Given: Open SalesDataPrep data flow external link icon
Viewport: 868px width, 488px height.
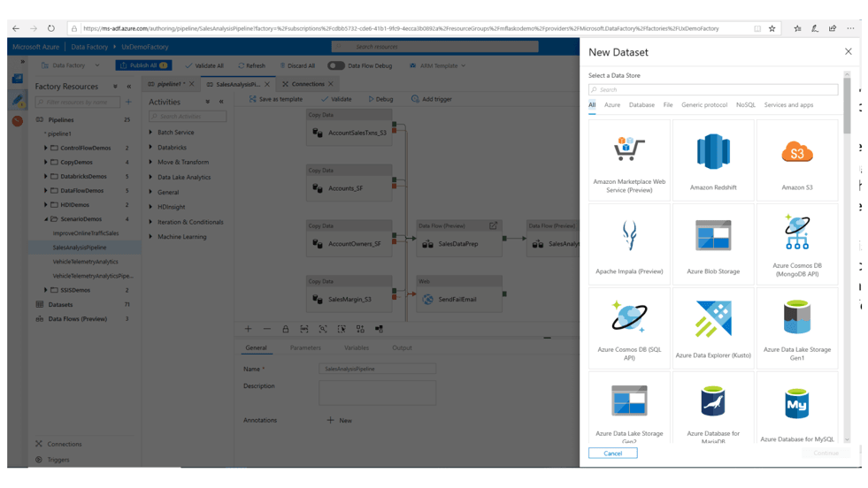Looking at the screenshot, I should click(493, 225).
